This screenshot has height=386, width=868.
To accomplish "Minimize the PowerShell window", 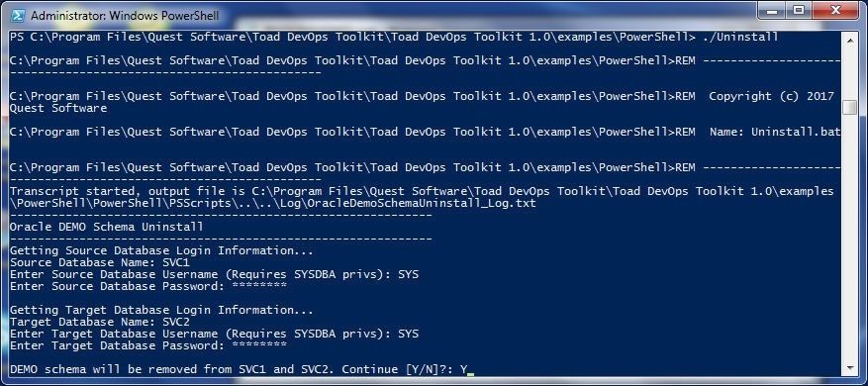I will pyautogui.click(x=772, y=12).
